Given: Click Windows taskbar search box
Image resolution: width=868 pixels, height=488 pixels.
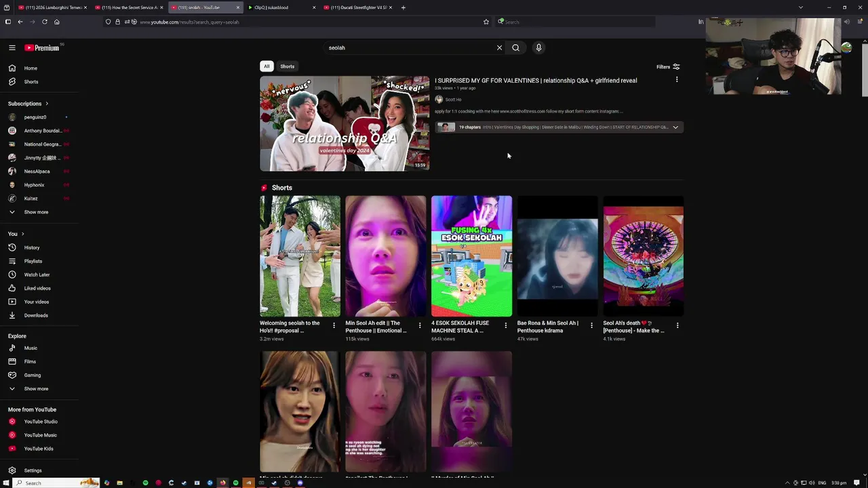Looking at the screenshot, I should 56,483.
